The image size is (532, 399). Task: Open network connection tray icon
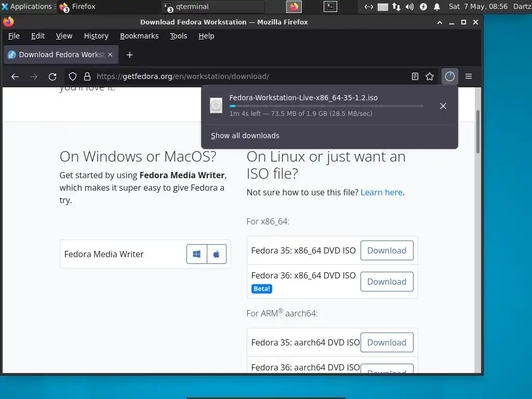396,7
